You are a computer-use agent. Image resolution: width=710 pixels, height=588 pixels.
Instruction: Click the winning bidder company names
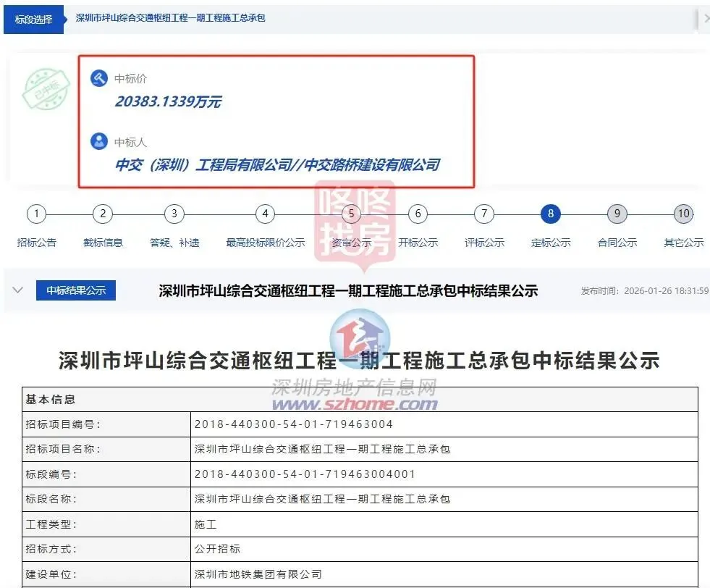pos(277,165)
